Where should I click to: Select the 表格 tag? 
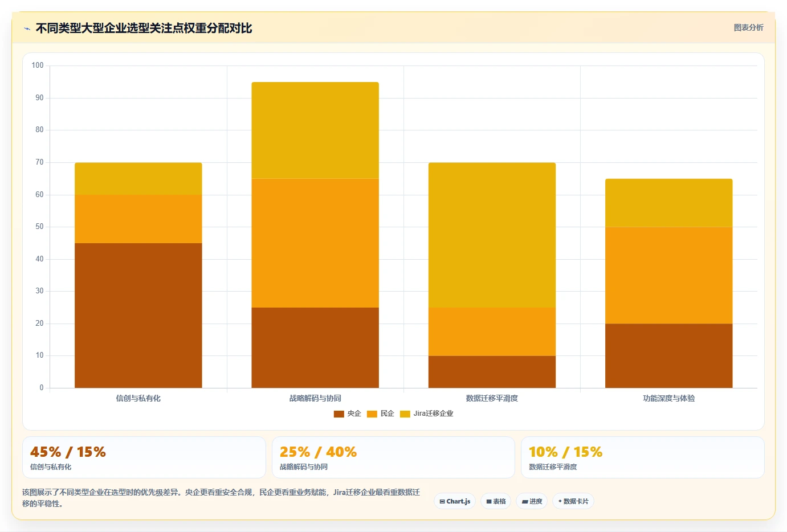click(496, 501)
